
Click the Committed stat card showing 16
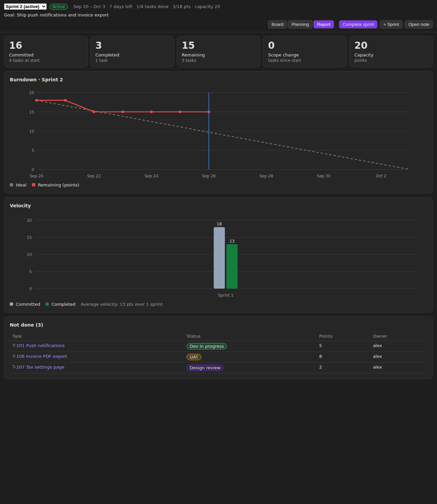(46, 52)
